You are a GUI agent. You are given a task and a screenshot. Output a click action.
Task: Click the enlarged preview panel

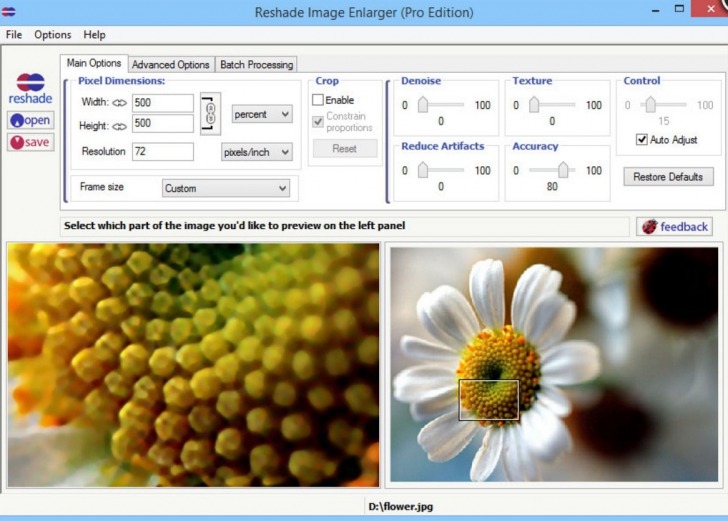click(193, 365)
